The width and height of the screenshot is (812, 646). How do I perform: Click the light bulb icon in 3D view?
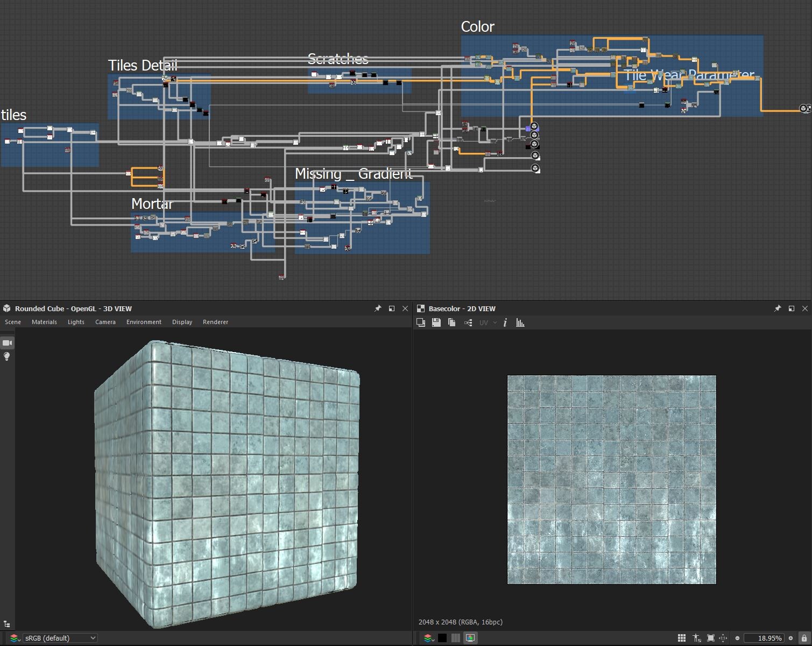point(7,356)
